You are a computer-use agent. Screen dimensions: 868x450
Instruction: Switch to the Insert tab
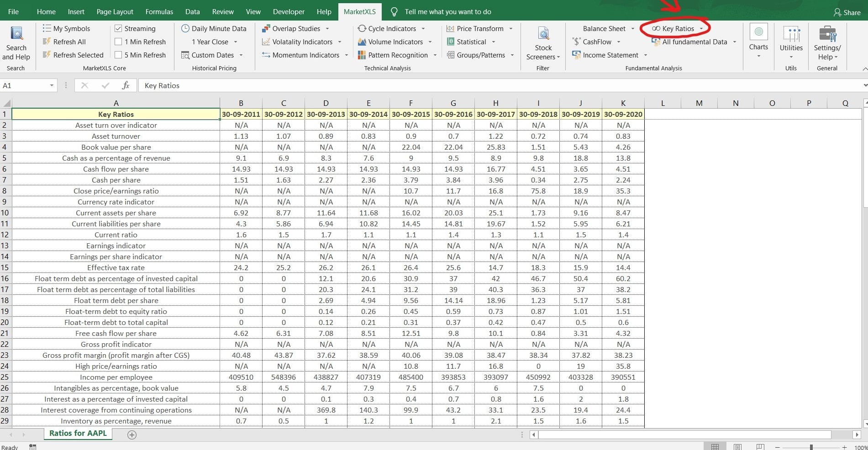[76, 12]
